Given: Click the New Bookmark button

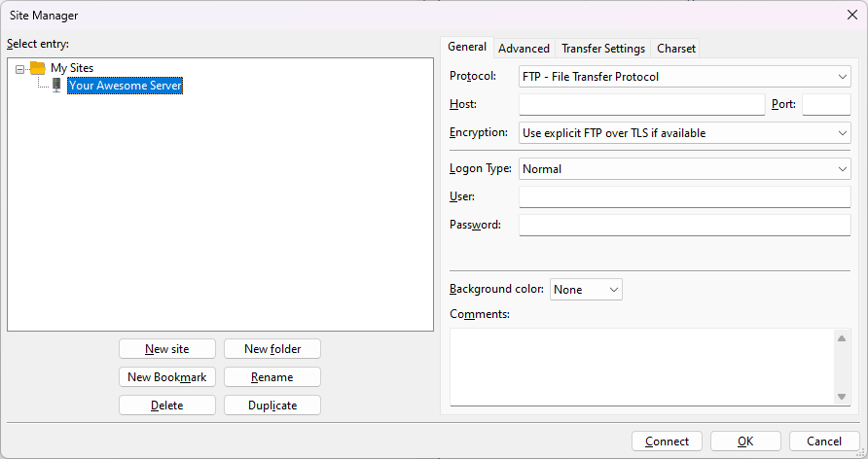Looking at the screenshot, I should pos(167,377).
